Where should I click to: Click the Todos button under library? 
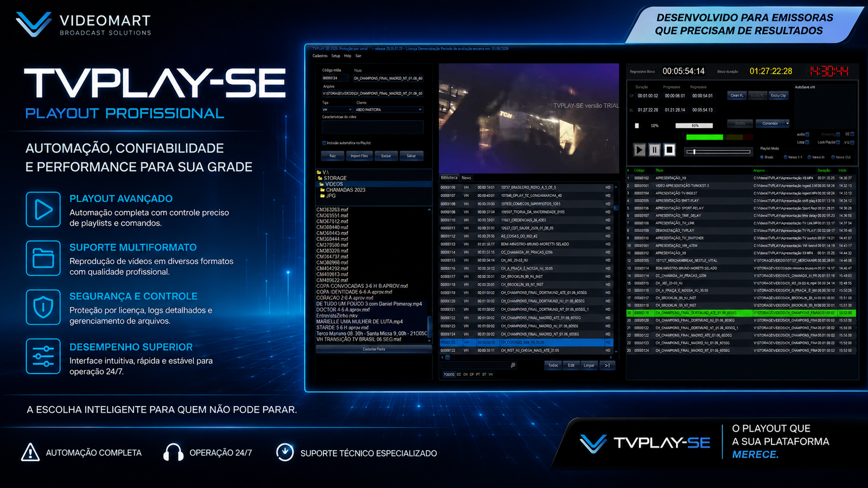point(553,365)
